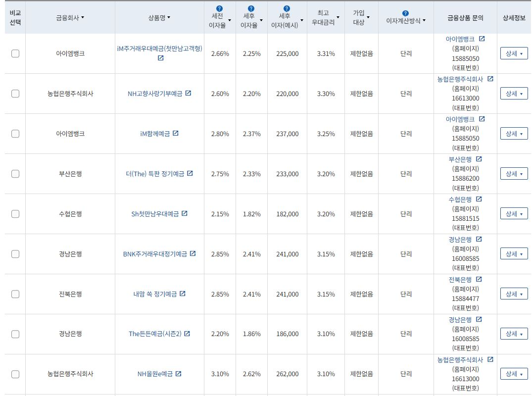The image size is (532, 396).
Task: Select the comparison checkbox for the 부산은행 row
Action: [x=15, y=174]
